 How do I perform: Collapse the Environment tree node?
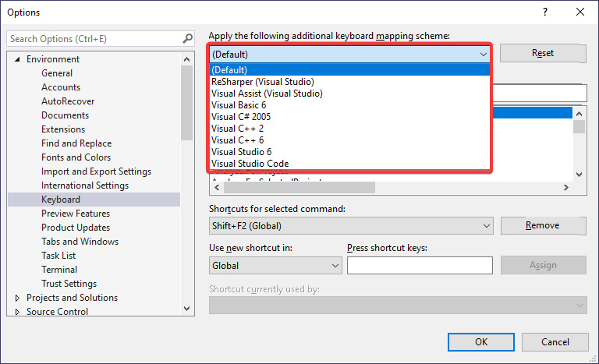click(x=17, y=59)
